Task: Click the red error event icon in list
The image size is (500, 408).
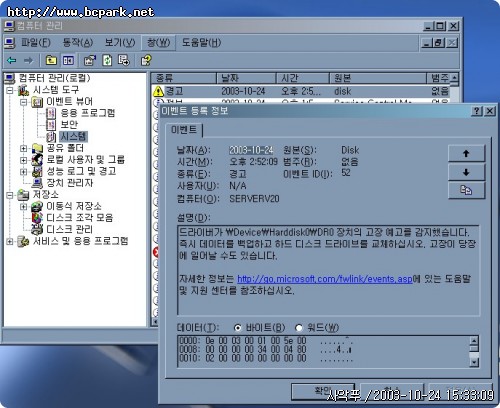Action: (x=156, y=252)
